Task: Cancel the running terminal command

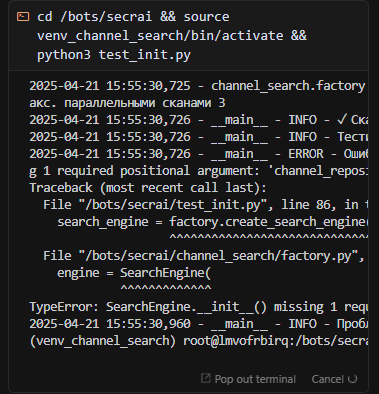Action: pyautogui.click(x=327, y=379)
